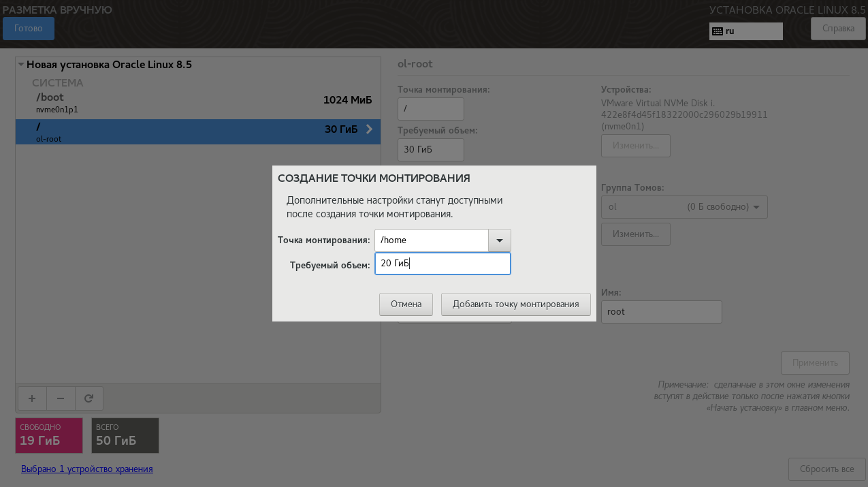Focus the 20 ГиБ required size field

click(443, 264)
